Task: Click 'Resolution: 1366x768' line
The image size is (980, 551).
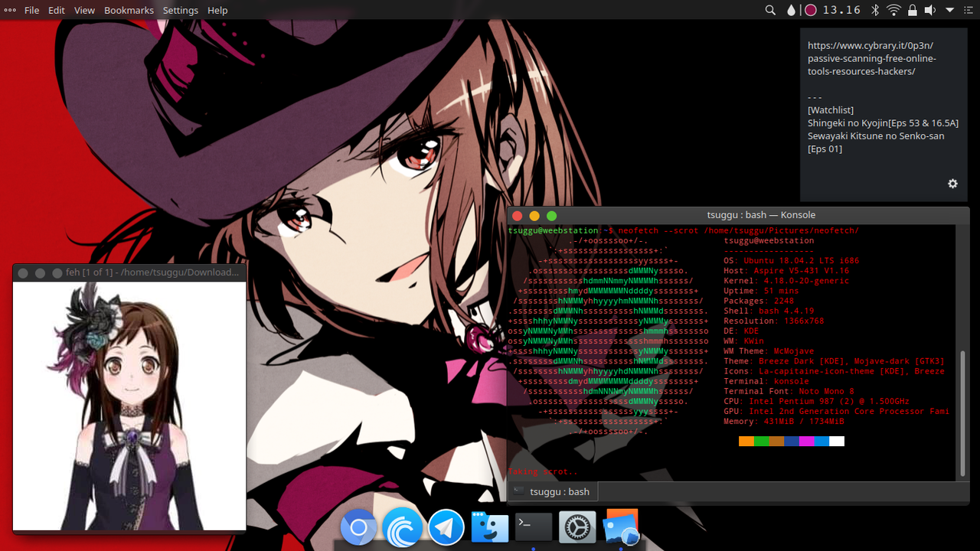Action: tap(774, 321)
